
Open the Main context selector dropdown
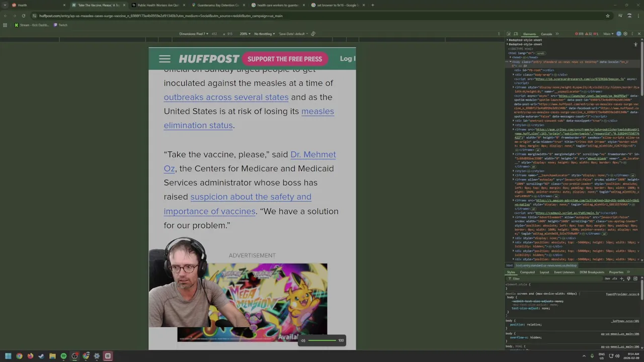click(x=608, y=34)
